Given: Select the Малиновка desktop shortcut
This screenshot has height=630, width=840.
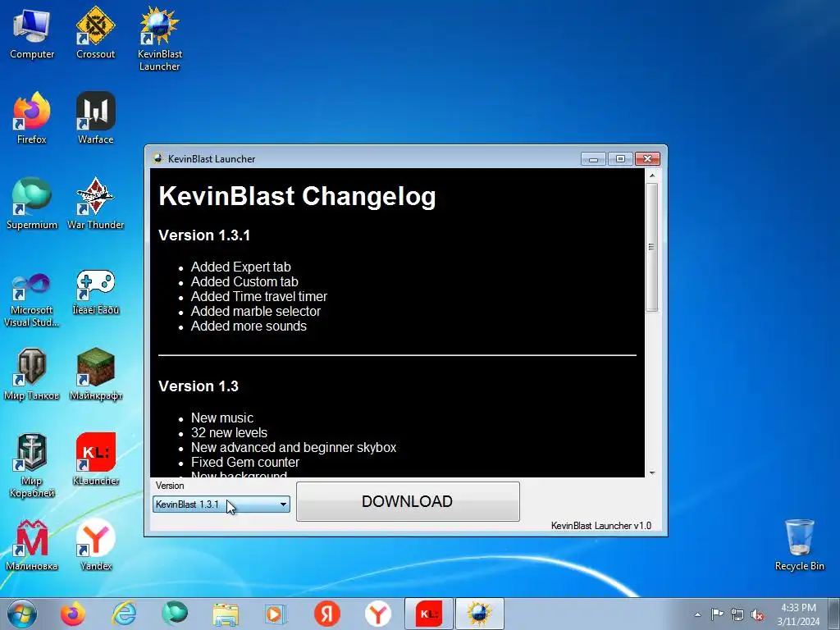Looking at the screenshot, I should pyautogui.click(x=32, y=546).
